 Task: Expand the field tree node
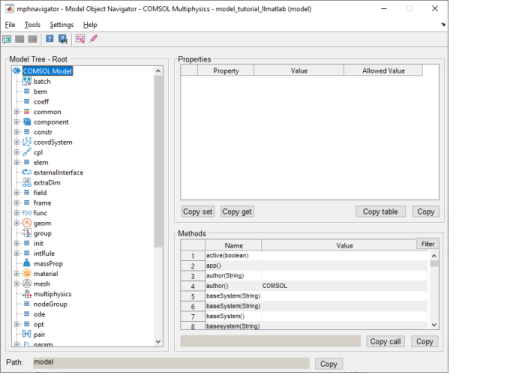[x=16, y=193]
